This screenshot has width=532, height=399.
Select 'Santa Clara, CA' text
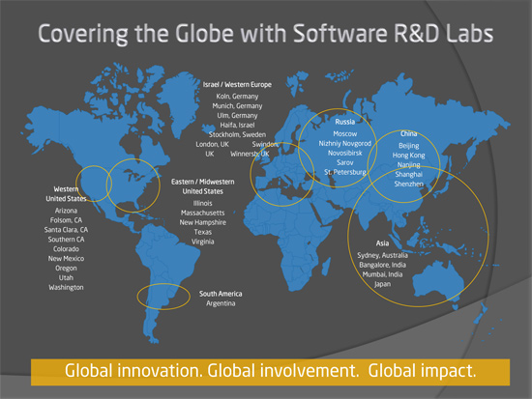[66, 230]
